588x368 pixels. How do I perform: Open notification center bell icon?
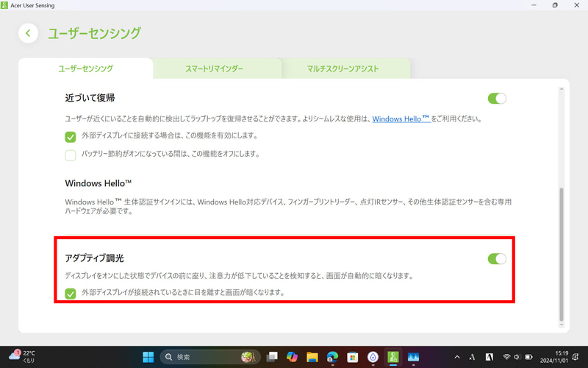point(576,357)
